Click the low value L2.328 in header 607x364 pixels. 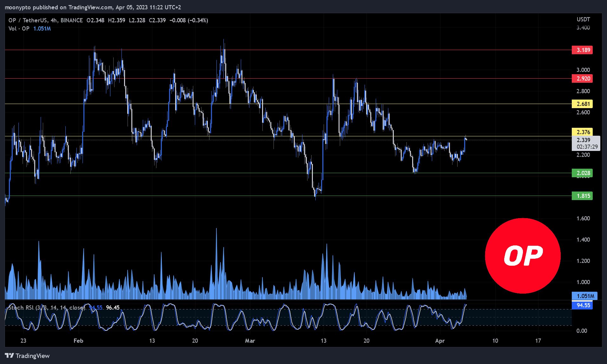(137, 20)
